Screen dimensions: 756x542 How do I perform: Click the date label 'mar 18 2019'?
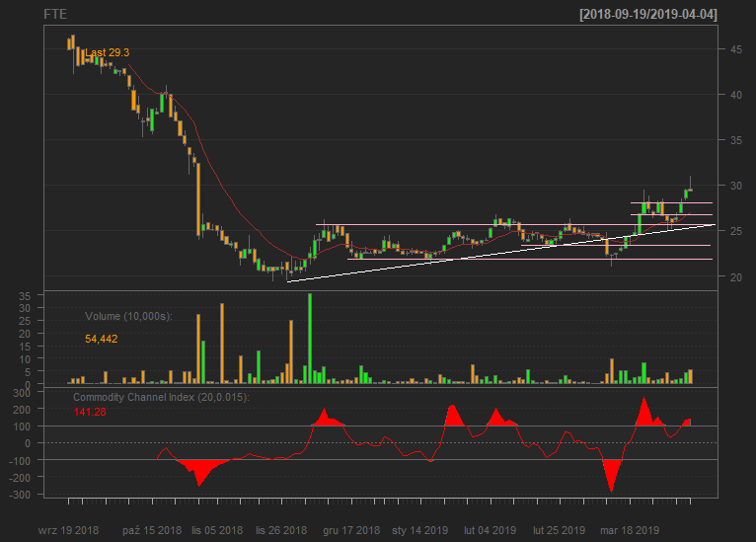click(x=630, y=530)
